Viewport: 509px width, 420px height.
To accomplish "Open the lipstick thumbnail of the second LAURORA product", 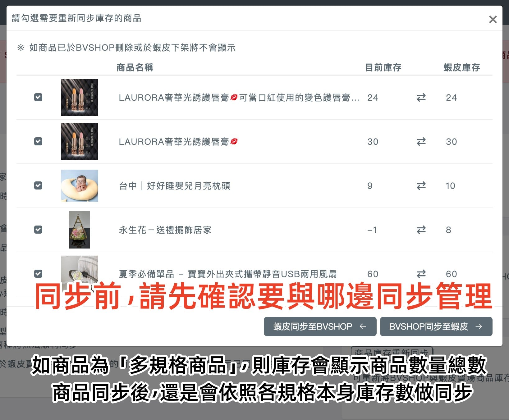I will tap(80, 142).
